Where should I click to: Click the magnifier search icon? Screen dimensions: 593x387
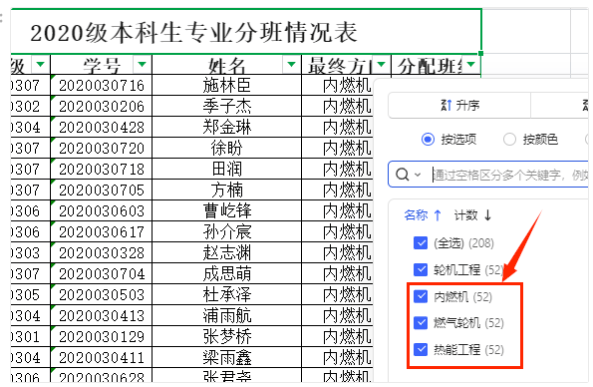[x=402, y=175]
